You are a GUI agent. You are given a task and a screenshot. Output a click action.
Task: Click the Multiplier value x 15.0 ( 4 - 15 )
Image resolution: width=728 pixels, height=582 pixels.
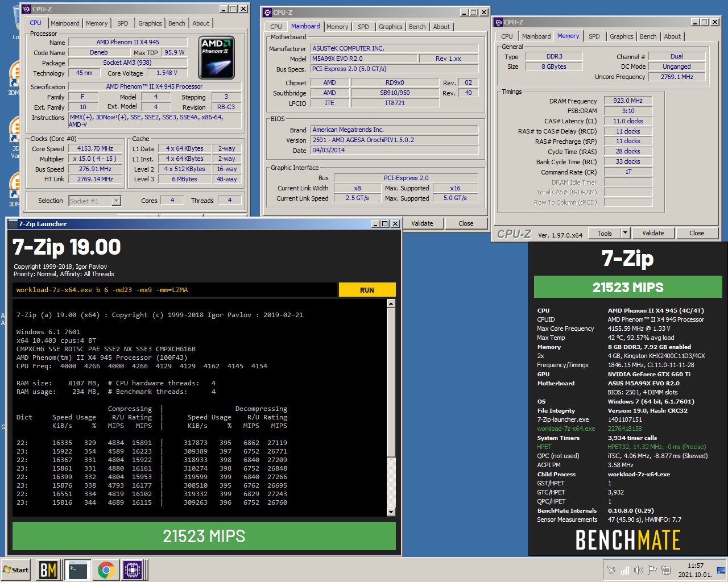[95, 159]
